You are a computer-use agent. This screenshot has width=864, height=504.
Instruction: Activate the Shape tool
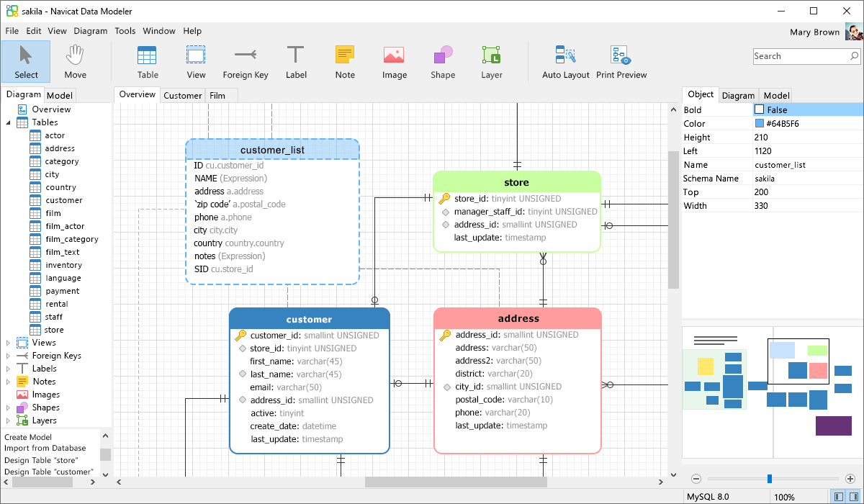click(442, 62)
